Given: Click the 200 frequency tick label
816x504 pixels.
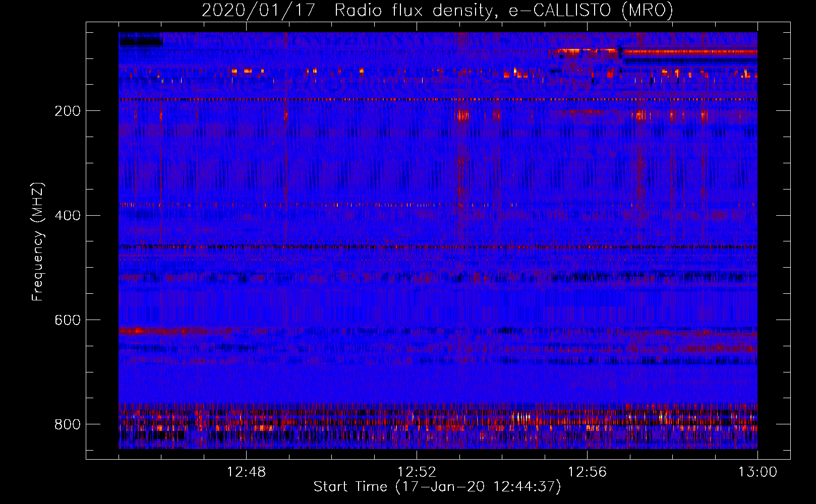Looking at the screenshot, I should 67,111.
